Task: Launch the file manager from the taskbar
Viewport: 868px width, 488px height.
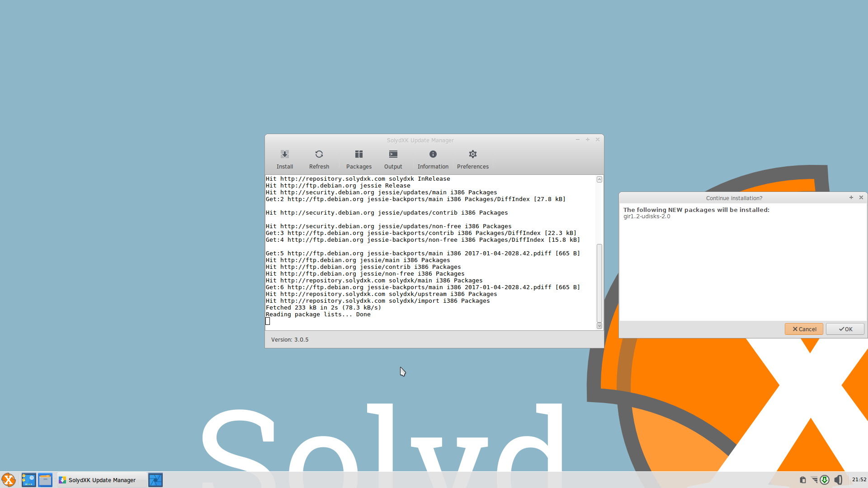Action: click(45, 480)
